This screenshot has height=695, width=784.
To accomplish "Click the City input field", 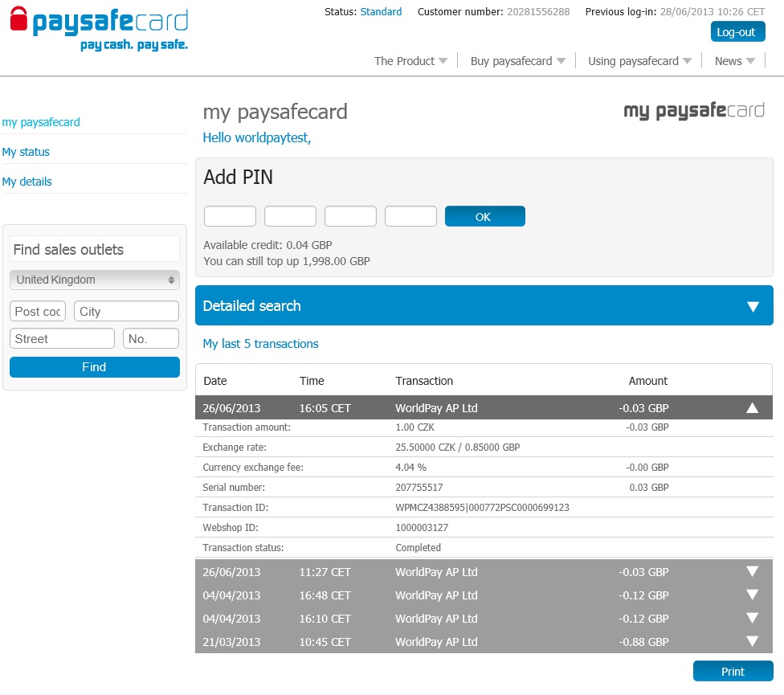I will [126, 311].
